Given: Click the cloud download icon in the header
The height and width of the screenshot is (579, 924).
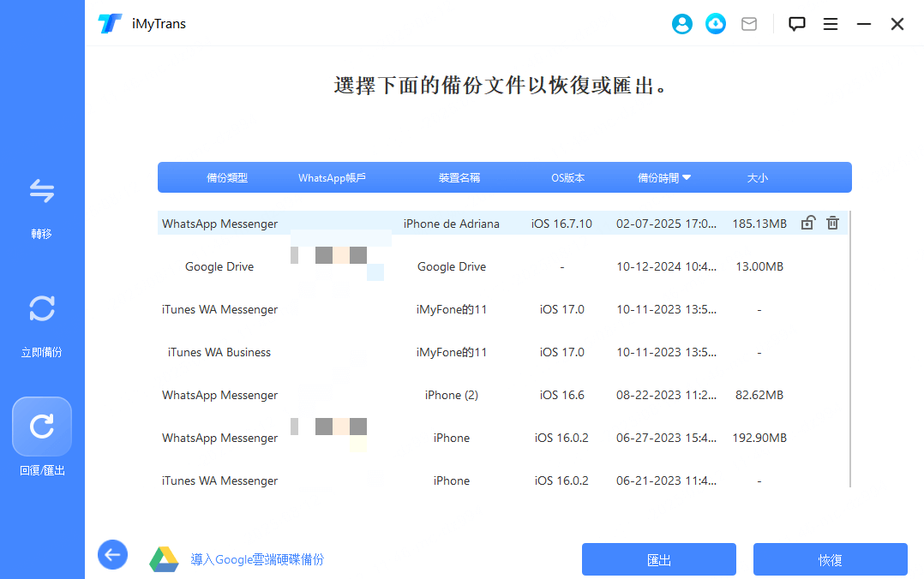Looking at the screenshot, I should pos(715,23).
